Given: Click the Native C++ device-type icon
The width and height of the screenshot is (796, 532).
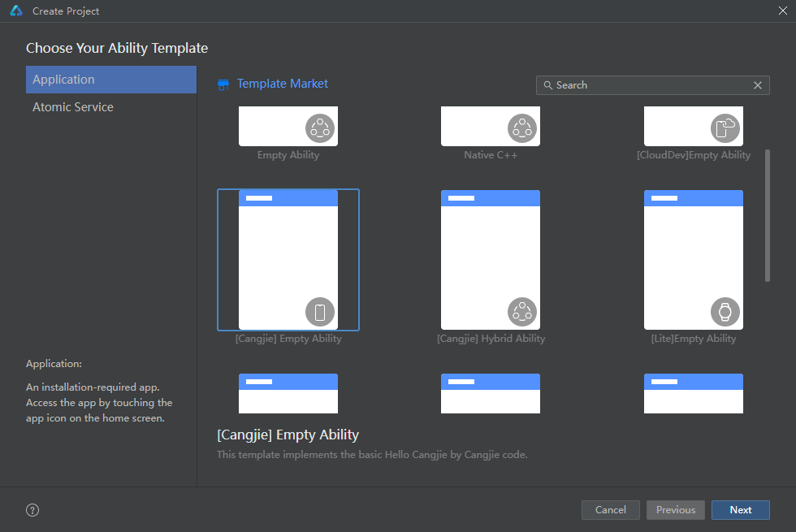Looking at the screenshot, I should (522, 128).
